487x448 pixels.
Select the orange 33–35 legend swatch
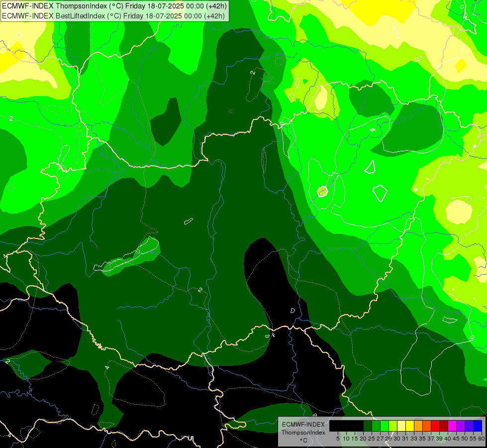click(x=418, y=426)
